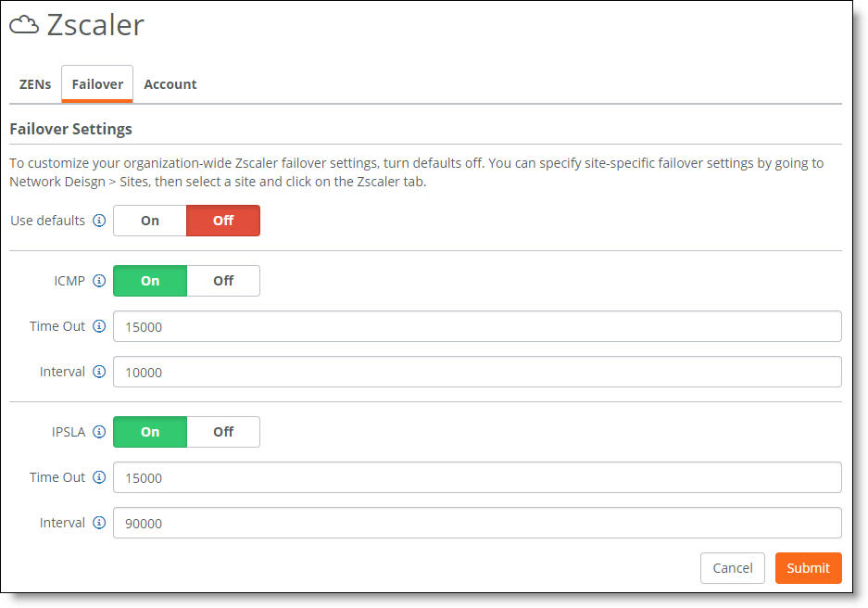This screenshot has width=868, height=608.
Task: Show the ICMP info tooltip icon
Action: [x=99, y=281]
